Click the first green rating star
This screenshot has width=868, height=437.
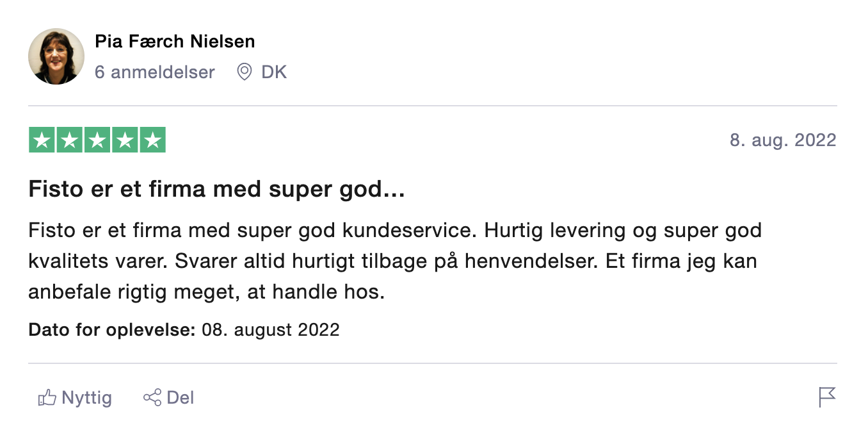(x=42, y=140)
